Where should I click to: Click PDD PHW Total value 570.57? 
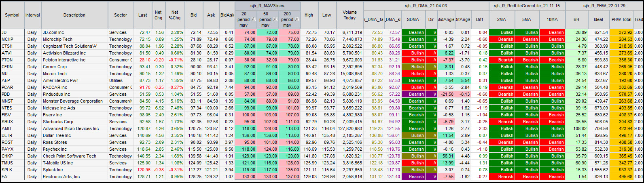[621, 94]
